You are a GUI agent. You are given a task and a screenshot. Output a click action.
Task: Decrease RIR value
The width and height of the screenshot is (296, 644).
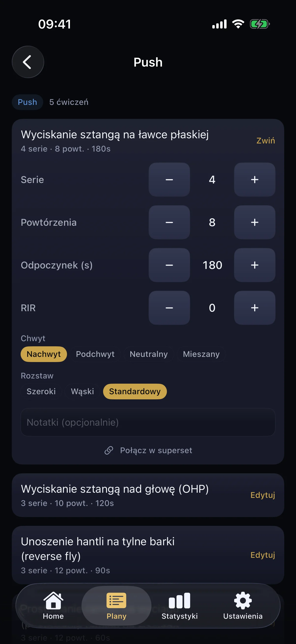(169, 308)
